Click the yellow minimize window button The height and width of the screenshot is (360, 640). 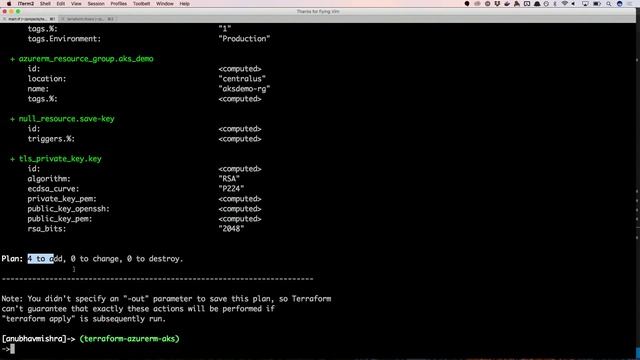tap(11, 11)
